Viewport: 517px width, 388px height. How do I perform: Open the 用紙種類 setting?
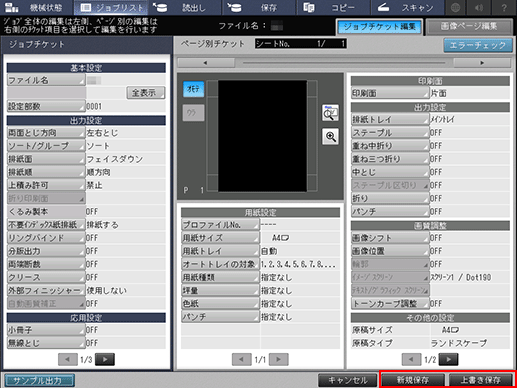click(220, 277)
